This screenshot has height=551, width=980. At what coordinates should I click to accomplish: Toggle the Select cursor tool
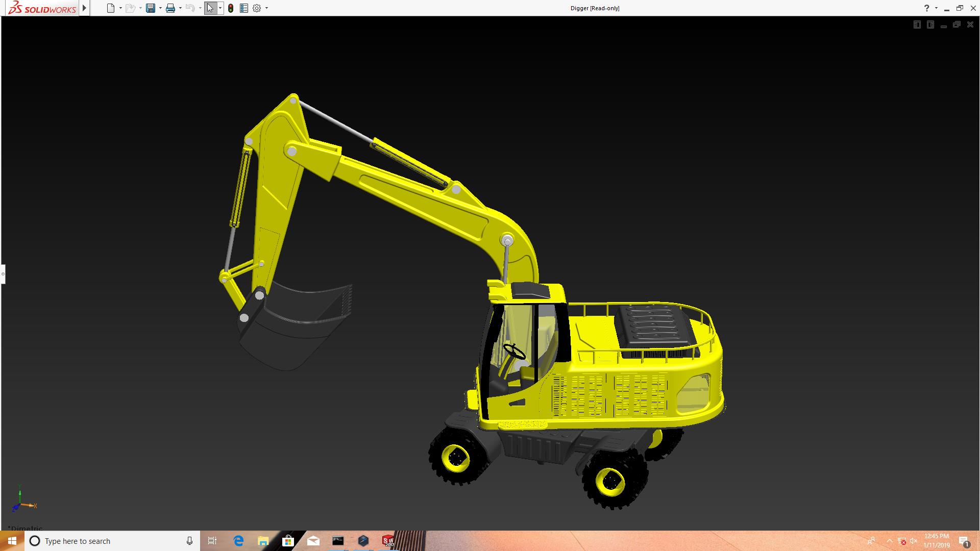click(210, 8)
